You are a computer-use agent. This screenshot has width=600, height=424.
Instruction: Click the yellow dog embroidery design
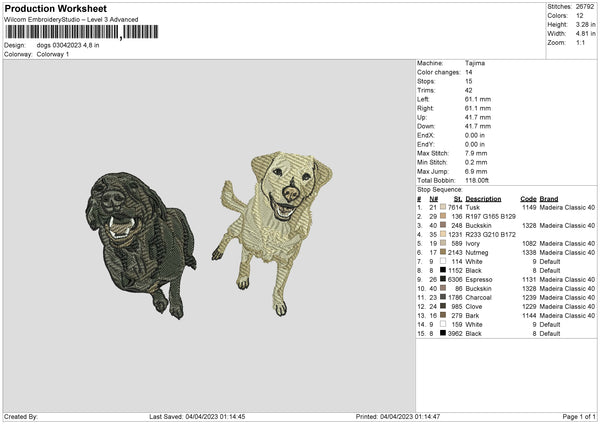(272, 233)
